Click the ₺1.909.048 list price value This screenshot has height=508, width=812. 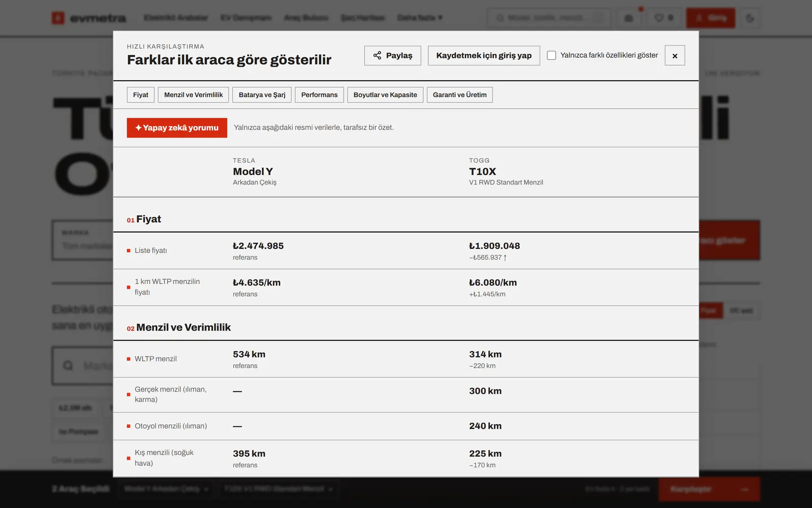pyautogui.click(x=494, y=246)
